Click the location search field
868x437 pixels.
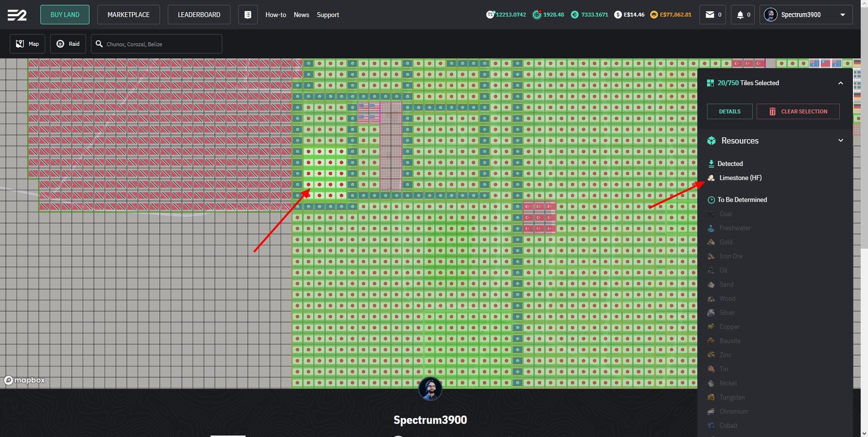(160, 44)
